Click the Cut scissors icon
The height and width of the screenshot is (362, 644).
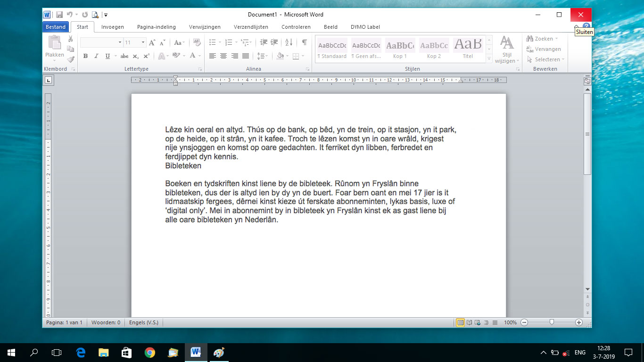click(x=71, y=39)
